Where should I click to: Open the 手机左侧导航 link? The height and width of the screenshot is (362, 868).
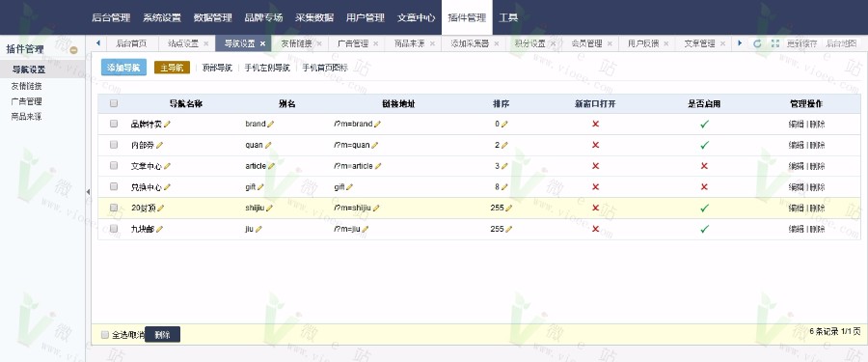tap(267, 69)
